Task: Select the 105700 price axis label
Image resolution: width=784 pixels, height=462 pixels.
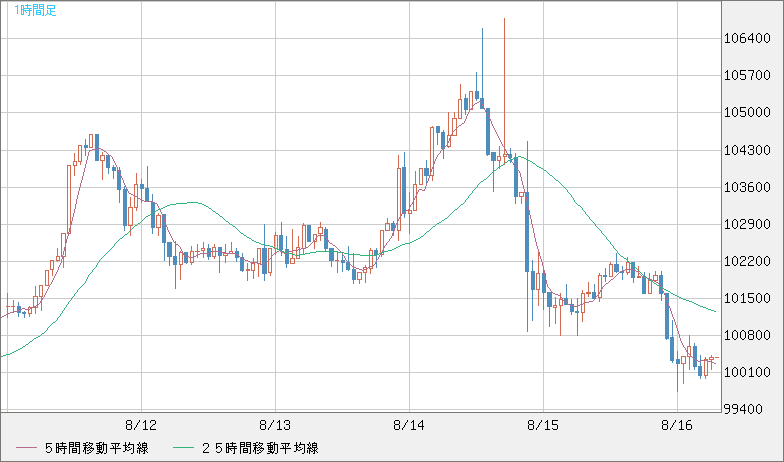Action: [x=747, y=76]
